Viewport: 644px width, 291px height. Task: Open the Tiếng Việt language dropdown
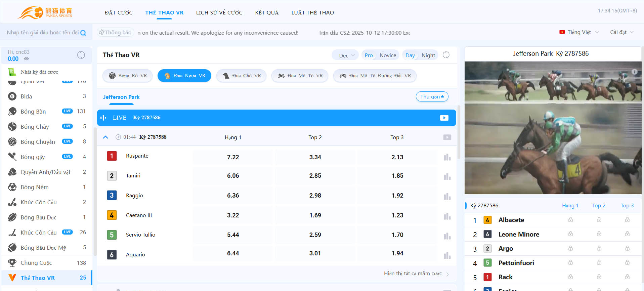click(x=579, y=32)
